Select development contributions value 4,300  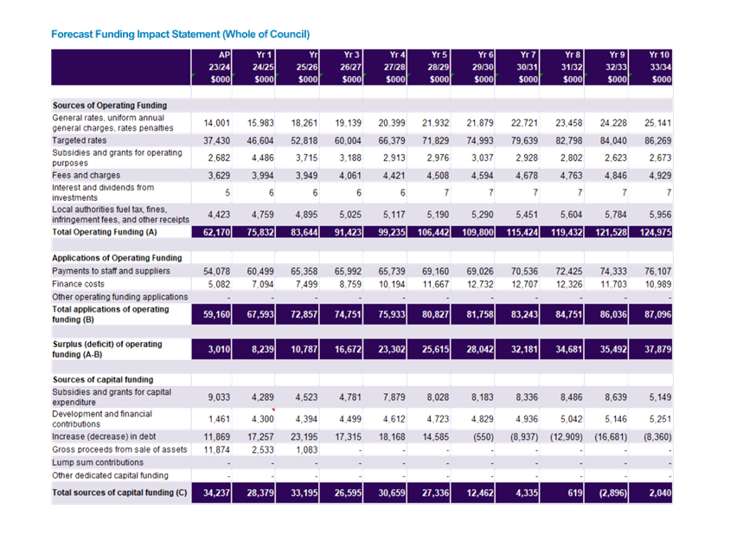pyautogui.click(x=263, y=419)
